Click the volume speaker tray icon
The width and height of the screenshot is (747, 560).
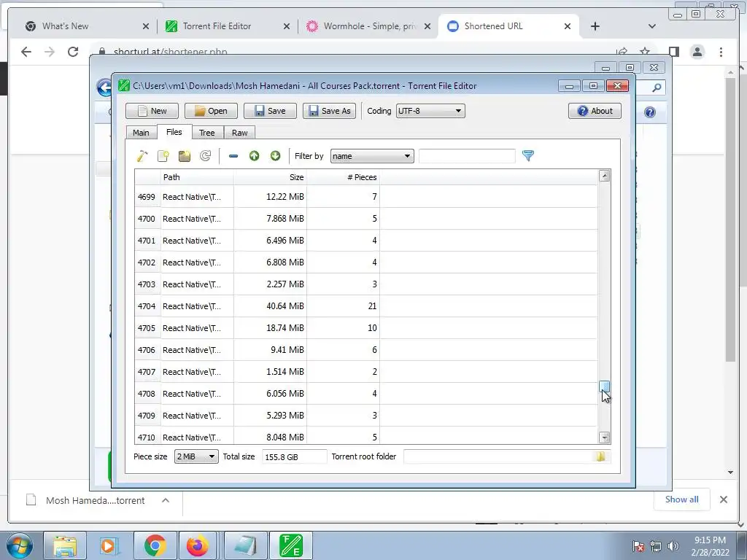tap(673, 546)
